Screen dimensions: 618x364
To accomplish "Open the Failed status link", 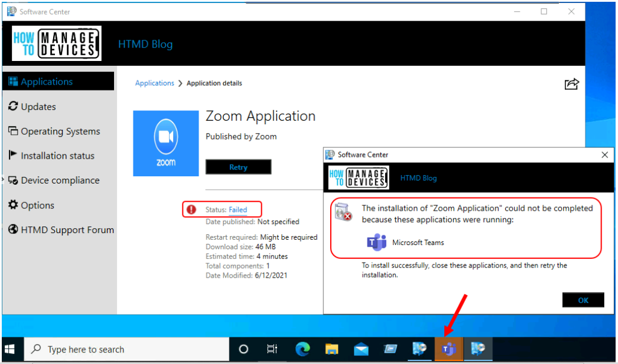I will point(238,210).
